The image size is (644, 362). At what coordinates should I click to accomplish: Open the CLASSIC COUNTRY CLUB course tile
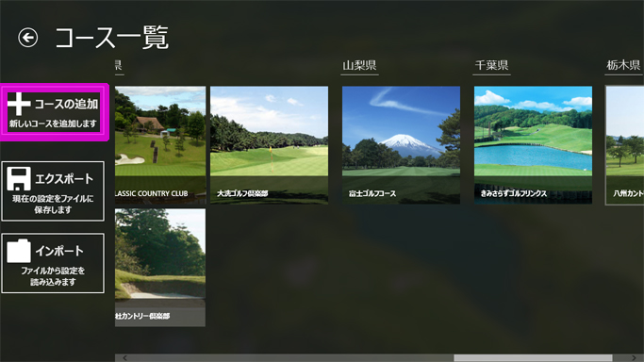[x=160, y=145]
